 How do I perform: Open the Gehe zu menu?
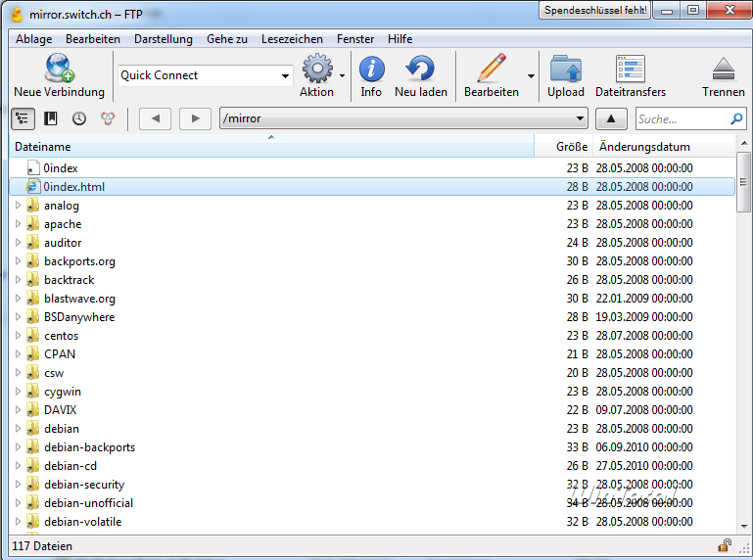[x=227, y=39]
